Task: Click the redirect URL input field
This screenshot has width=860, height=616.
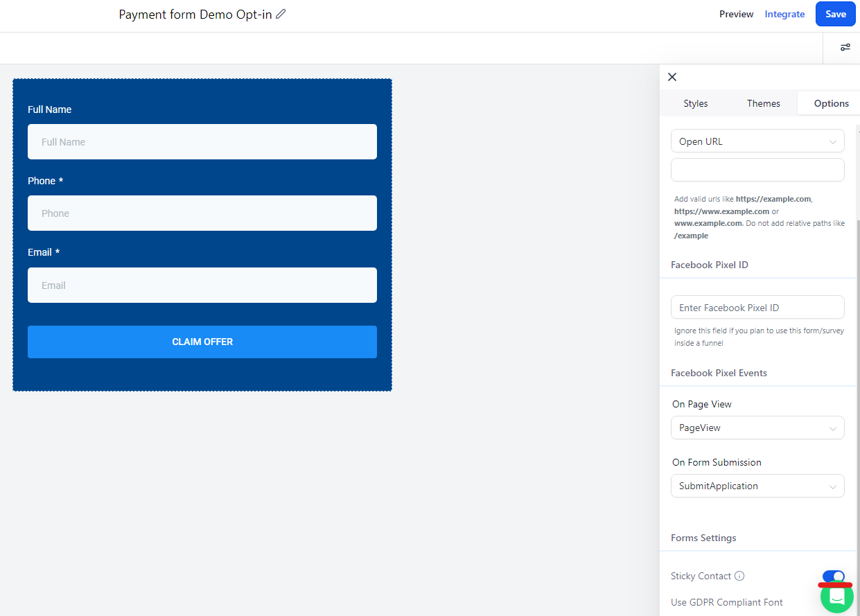Action: click(x=757, y=170)
